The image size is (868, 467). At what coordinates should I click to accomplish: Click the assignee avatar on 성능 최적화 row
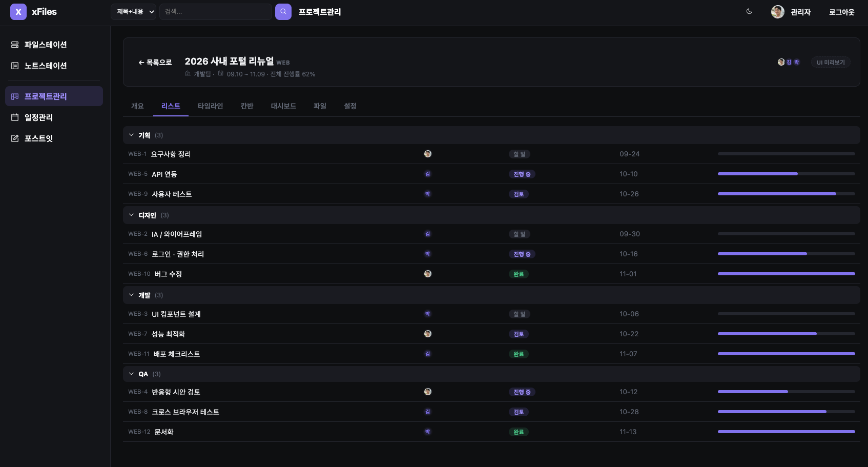pos(428,334)
